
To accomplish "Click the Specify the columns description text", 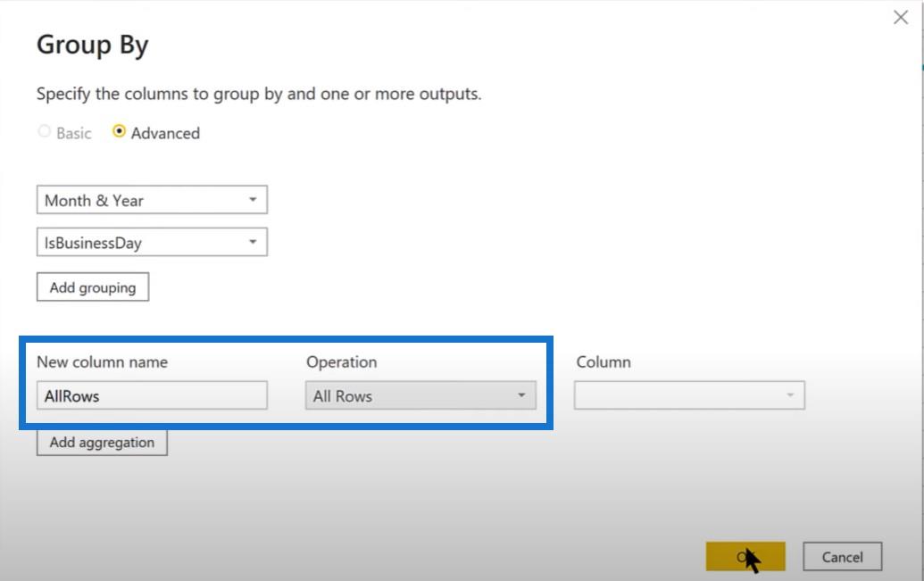I will pos(259,94).
